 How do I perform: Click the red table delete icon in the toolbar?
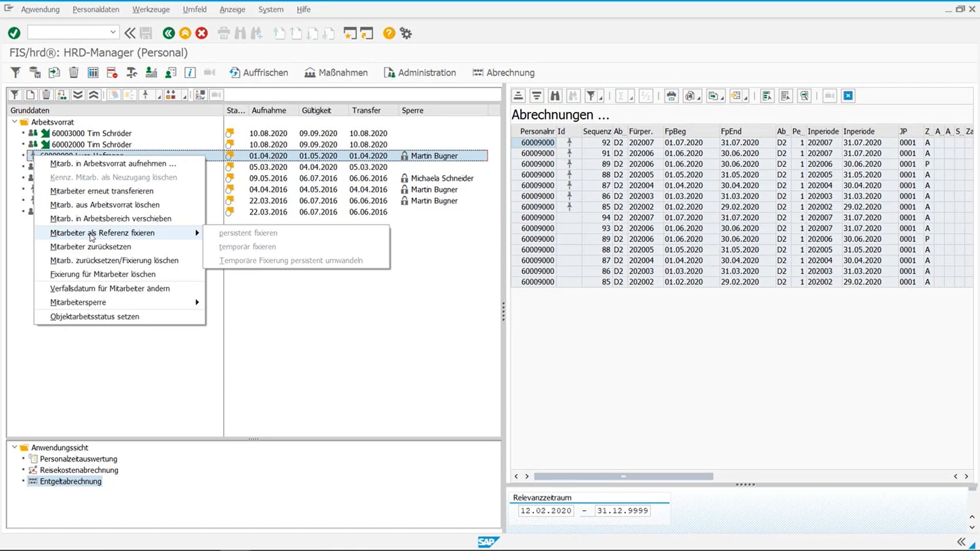pyautogui.click(x=112, y=72)
